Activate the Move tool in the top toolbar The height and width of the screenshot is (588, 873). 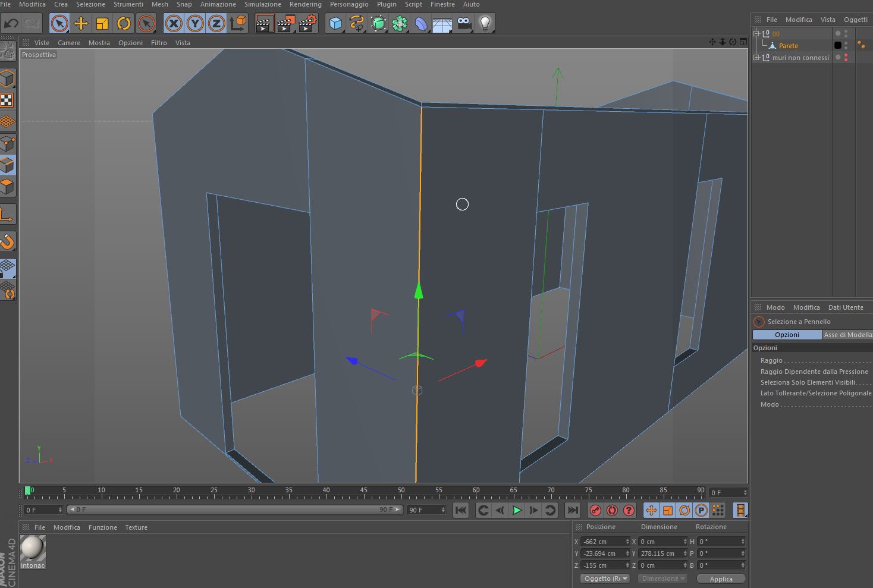[x=81, y=24]
